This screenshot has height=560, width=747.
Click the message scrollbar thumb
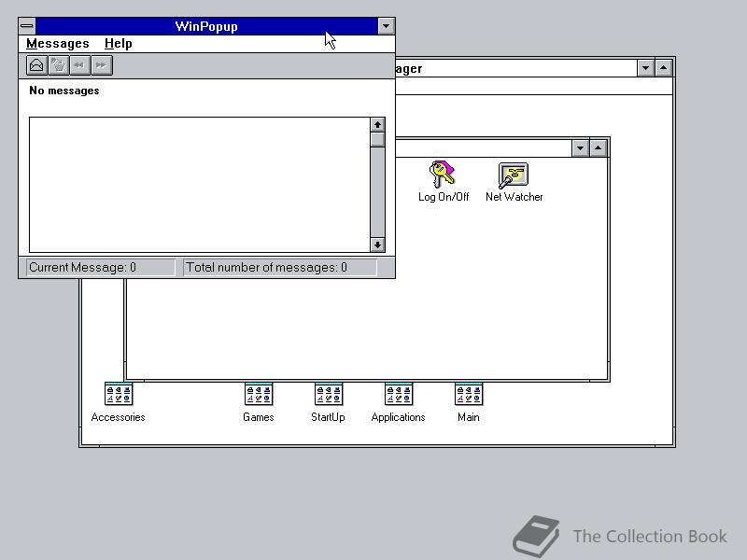[x=377, y=140]
